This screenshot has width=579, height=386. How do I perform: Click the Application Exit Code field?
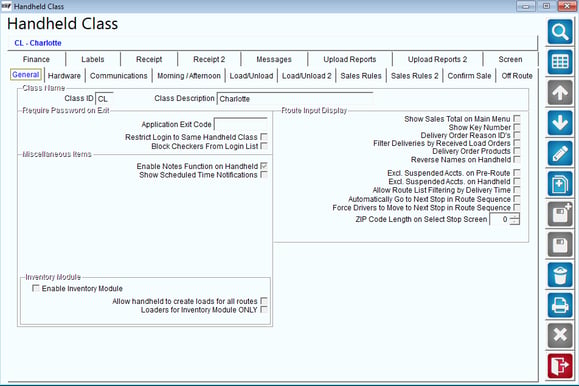pos(241,124)
